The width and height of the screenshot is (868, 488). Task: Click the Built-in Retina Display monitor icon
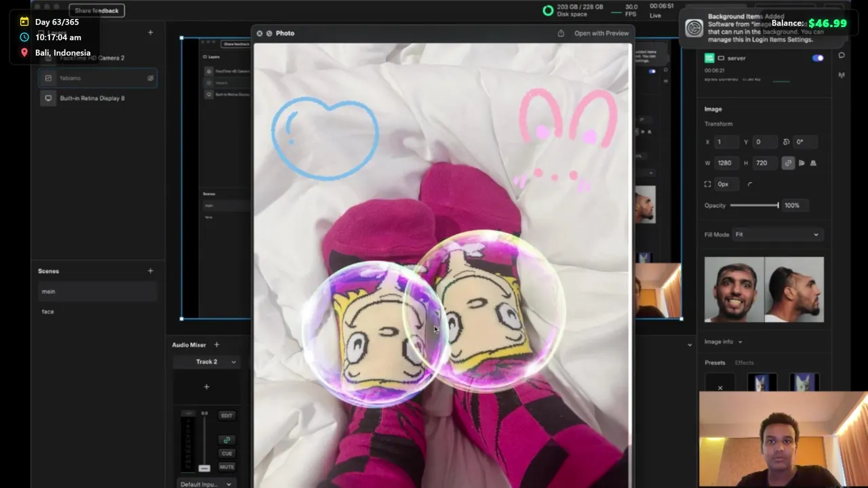pos(48,98)
